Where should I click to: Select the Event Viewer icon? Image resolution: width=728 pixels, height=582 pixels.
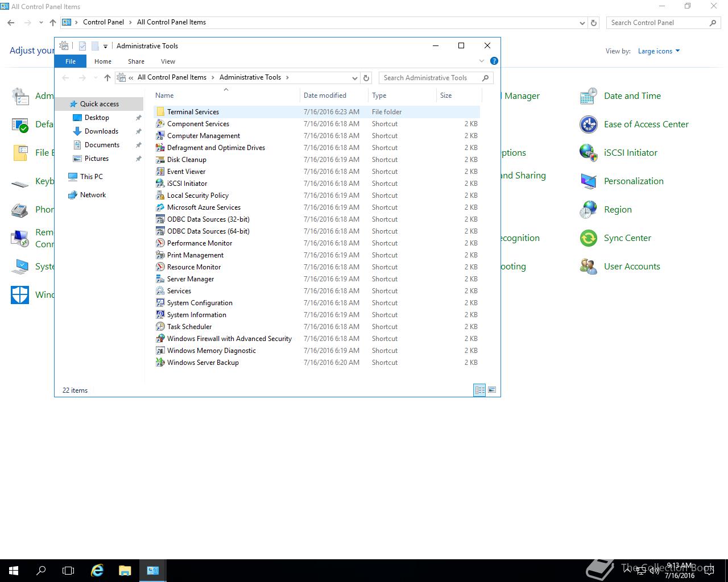click(x=160, y=172)
